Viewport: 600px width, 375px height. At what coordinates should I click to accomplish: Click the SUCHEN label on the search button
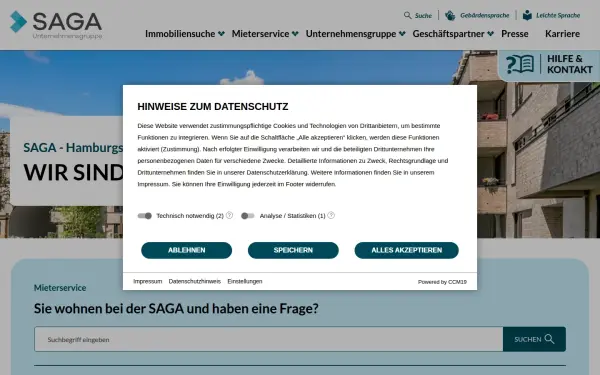[528, 339]
